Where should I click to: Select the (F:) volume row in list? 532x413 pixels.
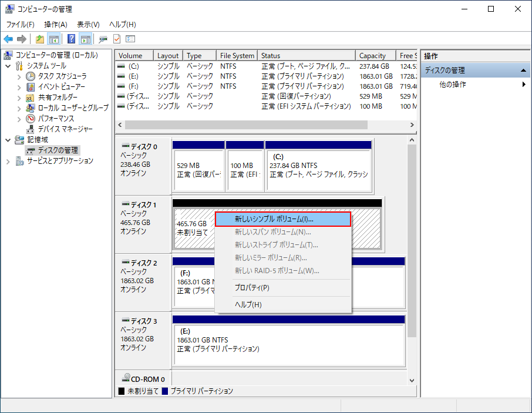[267, 86]
